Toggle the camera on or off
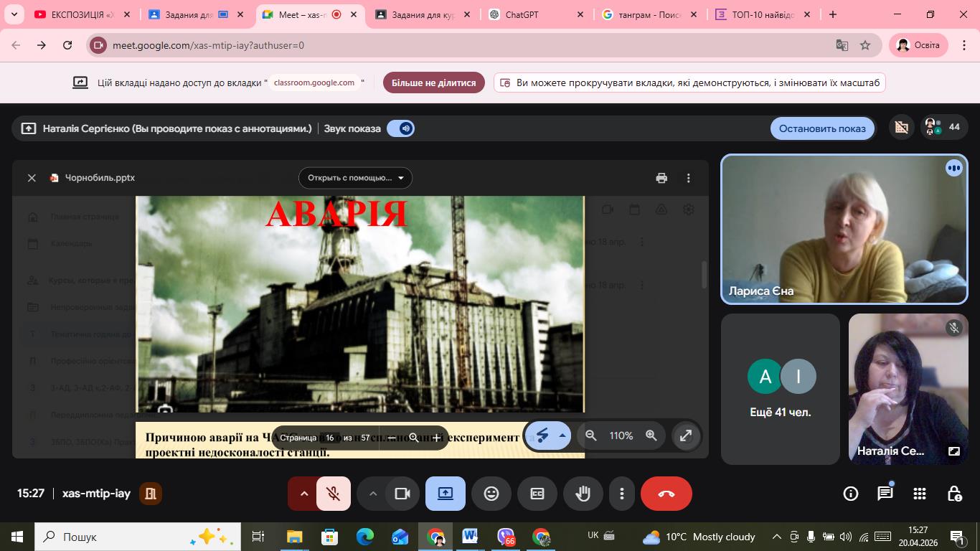The image size is (980, 551). pos(402,494)
